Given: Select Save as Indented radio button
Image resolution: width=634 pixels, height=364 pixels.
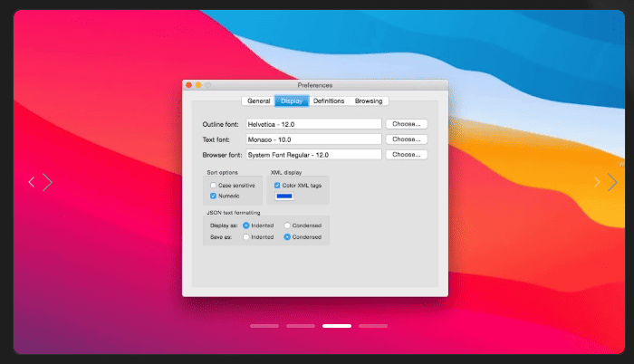Looking at the screenshot, I should coord(245,237).
